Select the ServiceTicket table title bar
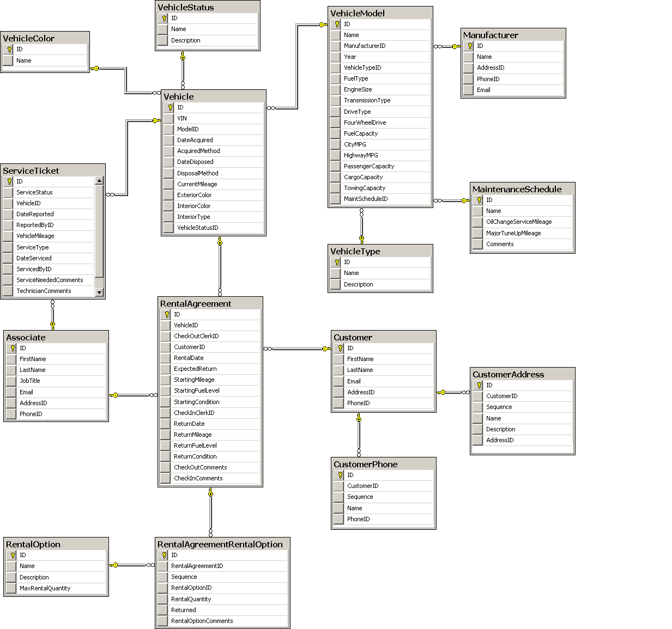Image resolution: width=672 pixels, height=629 pixels. click(x=52, y=170)
